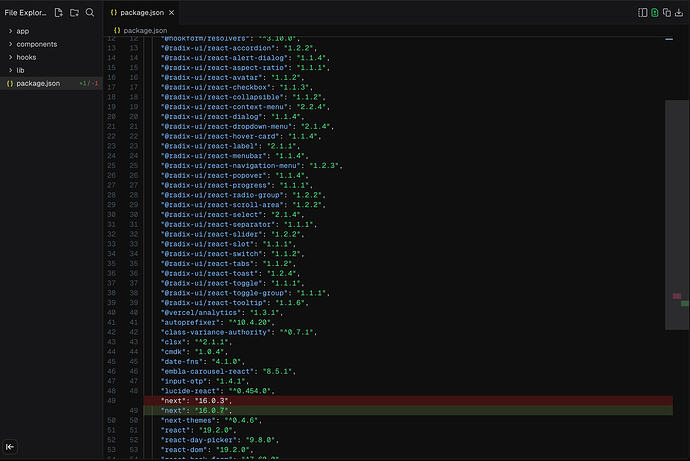Viewport: 690px width, 461px height.
Task: Jump to the red deletion marker in minimap
Action: [677, 296]
